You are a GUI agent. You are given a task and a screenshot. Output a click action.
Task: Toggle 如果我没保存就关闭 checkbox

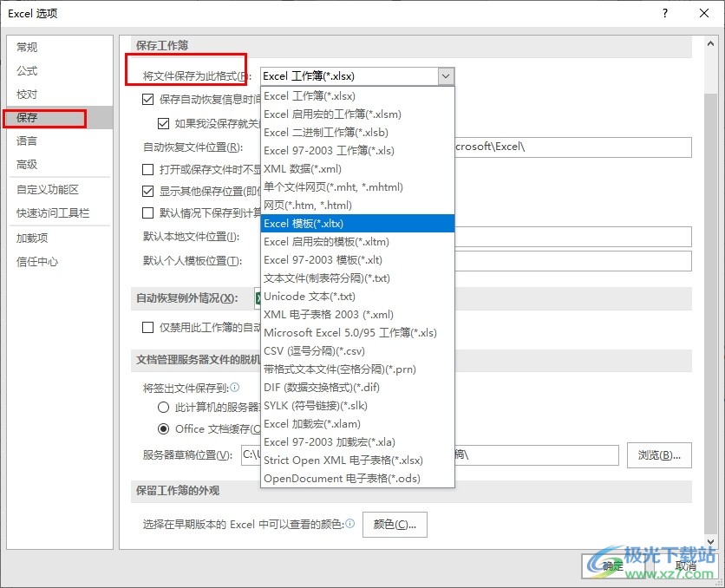(163, 123)
